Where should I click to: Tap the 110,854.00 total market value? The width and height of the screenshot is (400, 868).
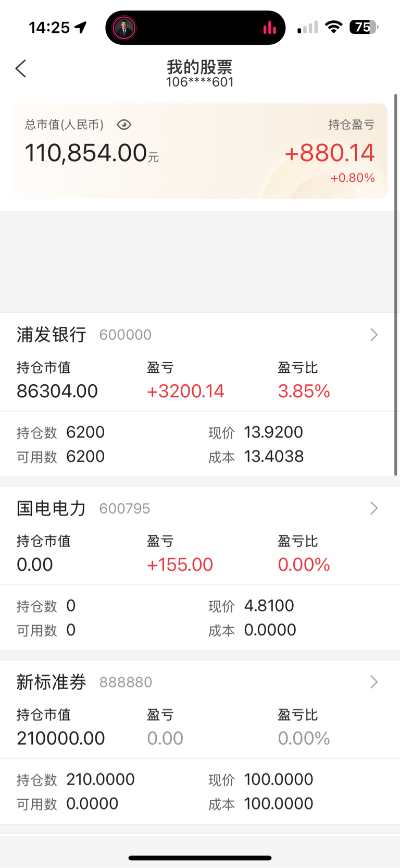pyautogui.click(x=86, y=153)
